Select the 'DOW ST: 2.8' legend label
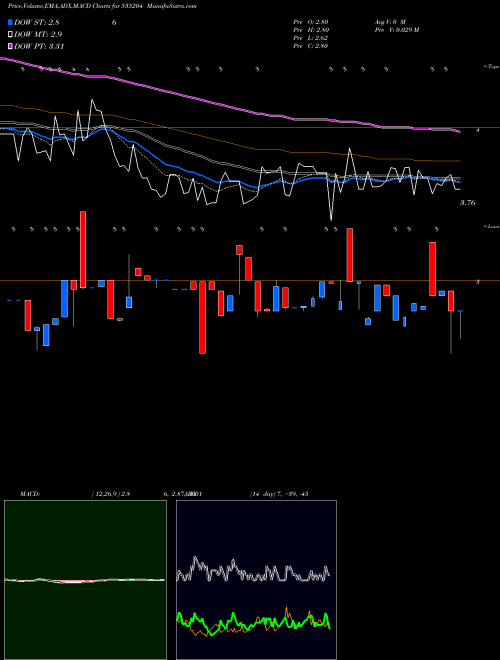Viewport: 500px width, 660px height. point(37,23)
